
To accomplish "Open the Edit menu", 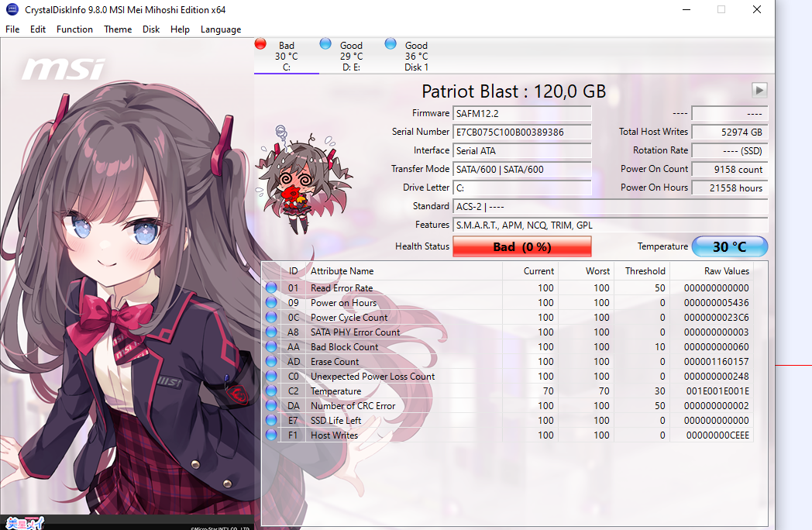I will pos(38,29).
